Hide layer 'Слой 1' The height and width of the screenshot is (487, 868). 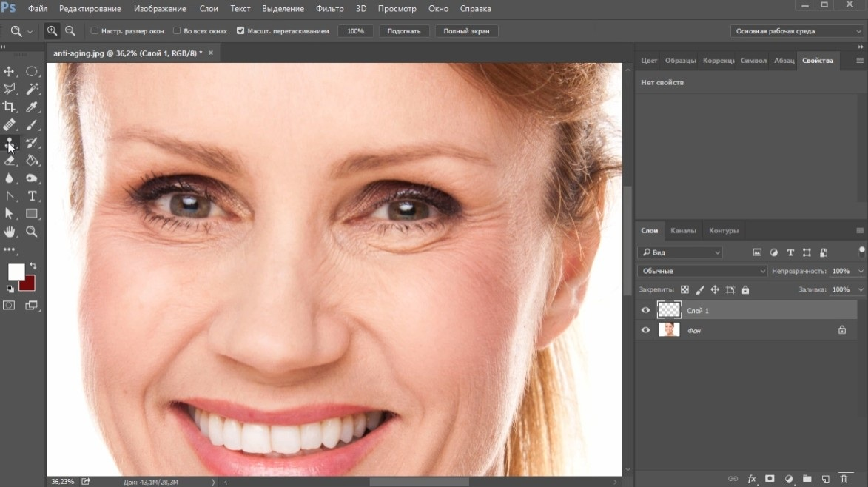[x=645, y=310]
